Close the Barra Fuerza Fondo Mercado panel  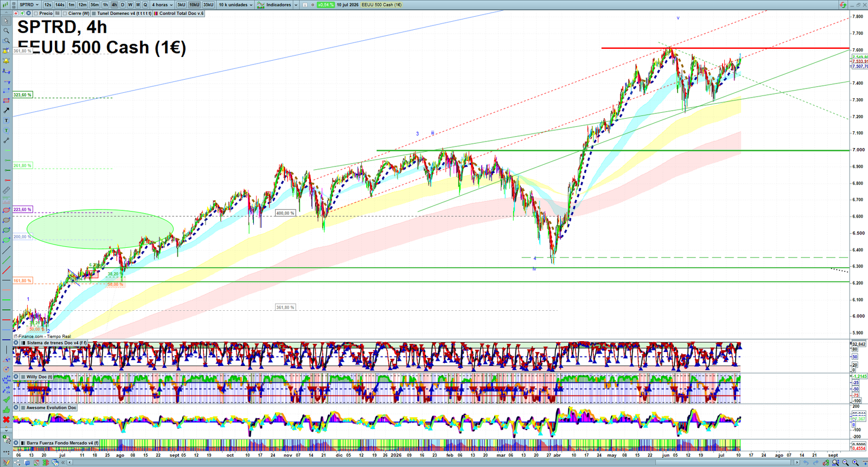pos(16,443)
